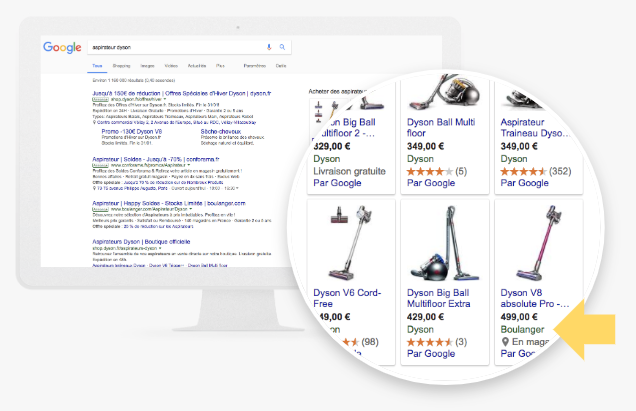Open the Happy Soldes boulanger.com ad

pos(169,203)
